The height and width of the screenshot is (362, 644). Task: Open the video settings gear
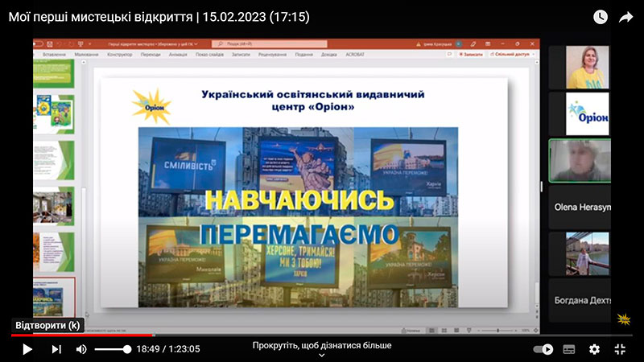(594, 349)
